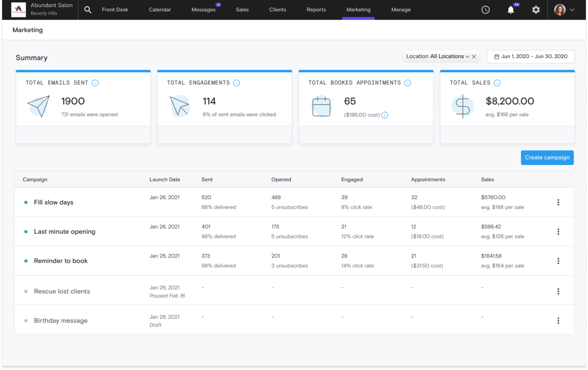588x370 pixels.
Task: Open the notifications bell
Action: [x=511, y=10]
